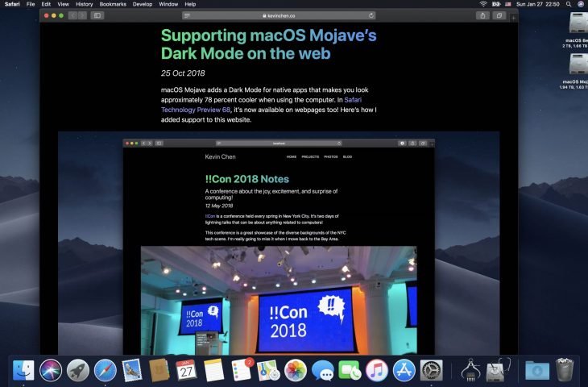The width and height of the screenshot is (588, 387).
Task: Open Messages speech bubble icon in Dock
Action: (322, 371)
